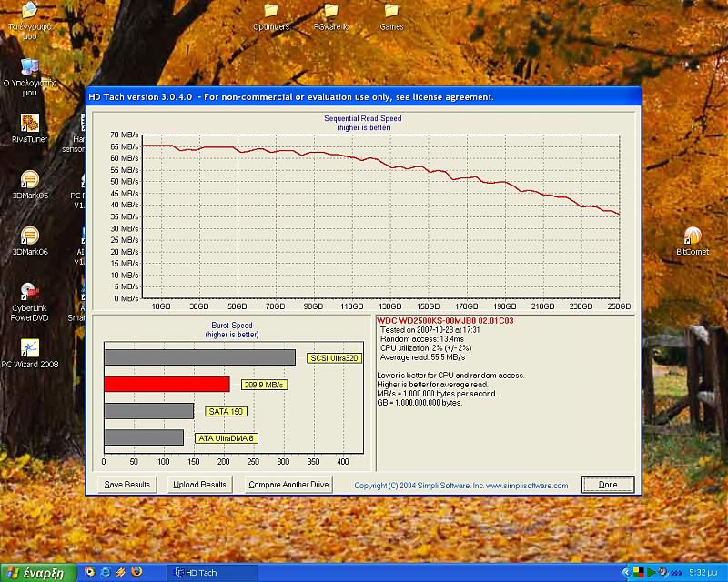Click the green play tray icon
The height and width of the screenshot is (582, 728).
click(x=652, y=573)
